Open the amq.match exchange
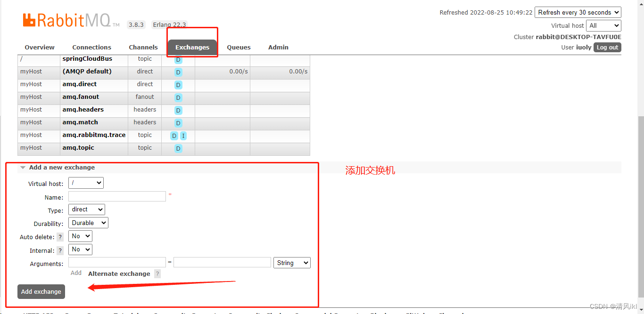This screenshot has height=314, width=644. [80, 122]
